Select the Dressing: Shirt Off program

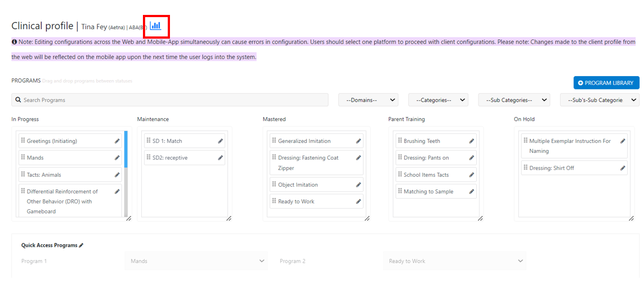pyautogui.click(x=552, y=168)
